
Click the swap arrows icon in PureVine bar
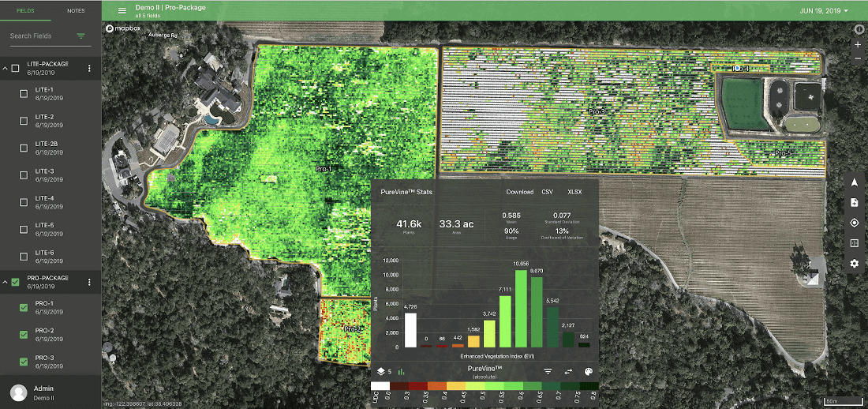click(567, 371)
